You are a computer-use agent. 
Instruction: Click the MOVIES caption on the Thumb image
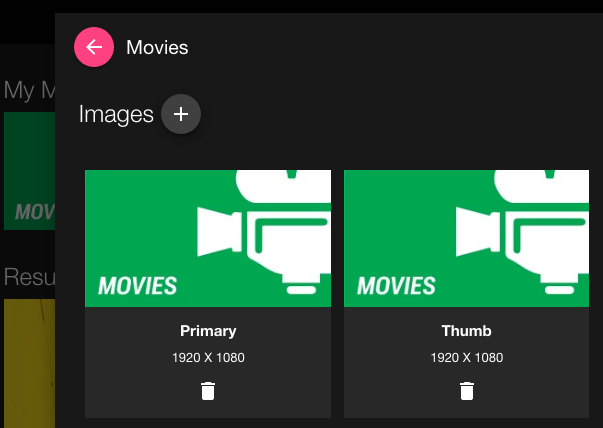click(396, 286)
